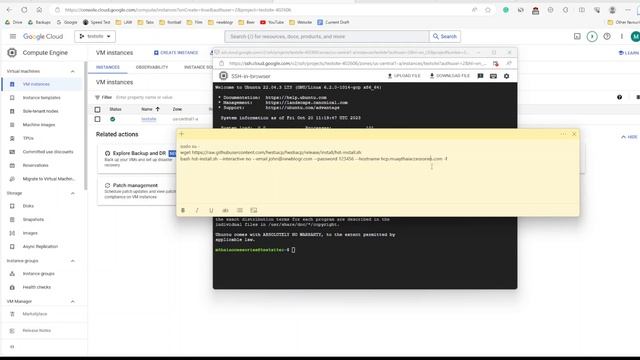This screenshot has height=360, width=640.
Task: Focus the SSH terminal prompt
Action: tap(293, 250)
